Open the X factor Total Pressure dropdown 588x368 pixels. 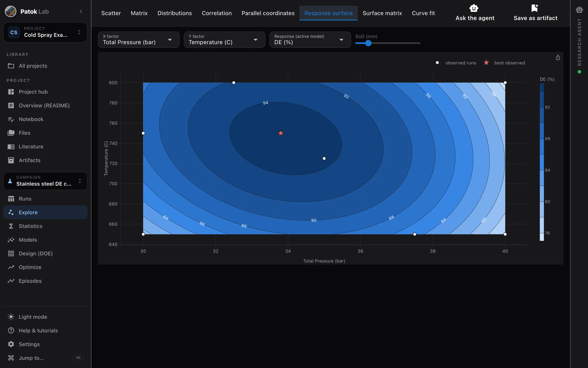pyautogui.click(x=139, y=40)
